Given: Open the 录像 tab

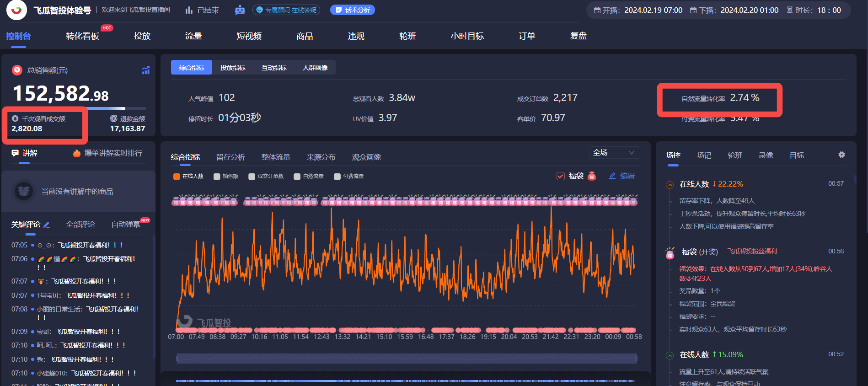Looking at the screenshot, I should tap(766, 155).
